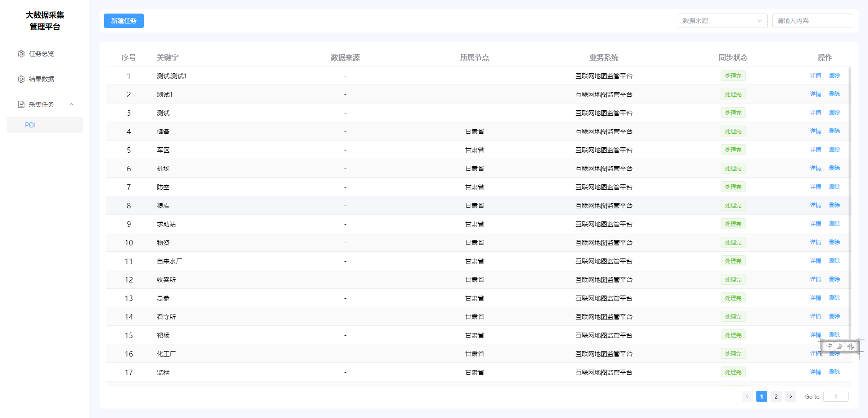Click 甘肃省 node in 军区 row
868x418 pixels.
pyautogui.click(x=475, y=150)
